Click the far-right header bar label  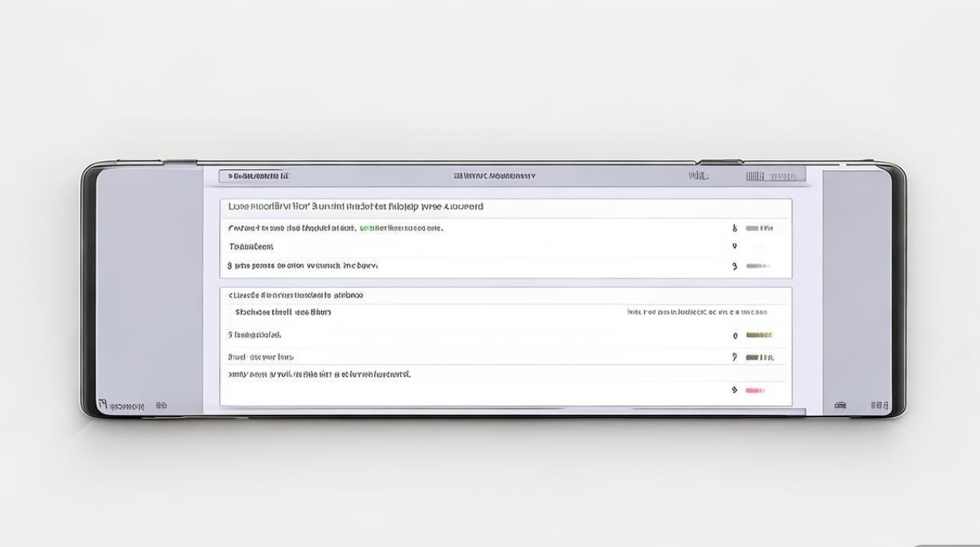775,176
